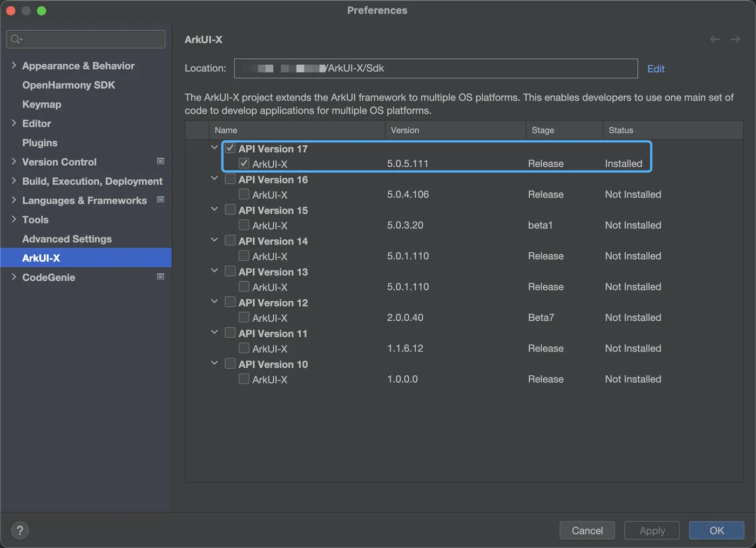
Task: Focus the settings search field
Action: (86, 39)
